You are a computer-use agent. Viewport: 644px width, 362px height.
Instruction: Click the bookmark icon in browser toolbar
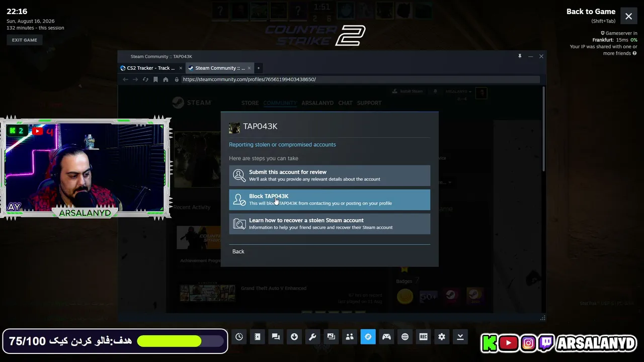(155, 79)
